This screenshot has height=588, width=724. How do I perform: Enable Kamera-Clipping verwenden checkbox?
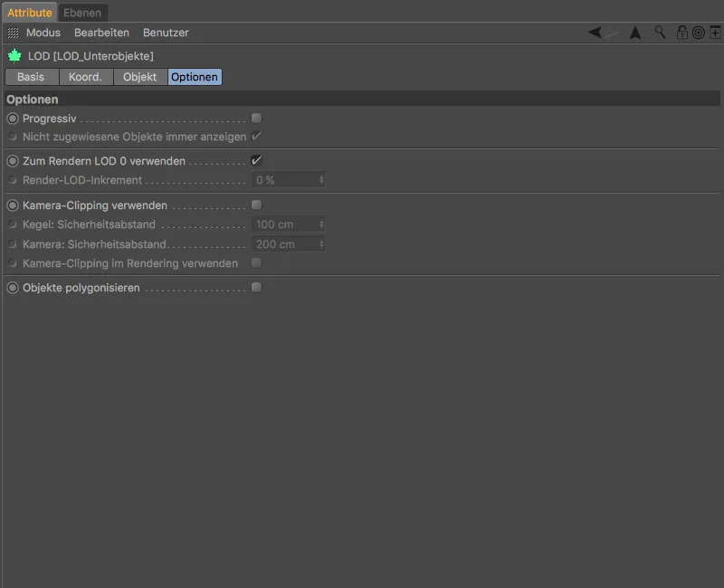coord(257,205)
